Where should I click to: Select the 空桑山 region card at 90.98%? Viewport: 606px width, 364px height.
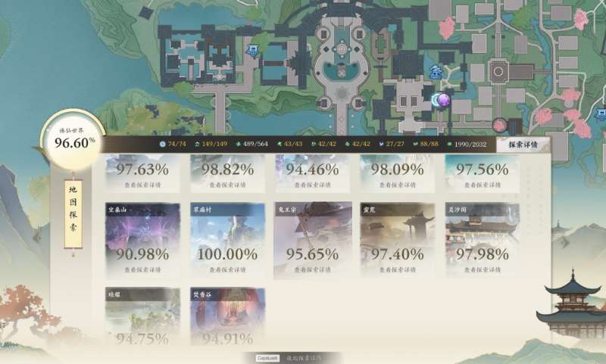[142, 240]
